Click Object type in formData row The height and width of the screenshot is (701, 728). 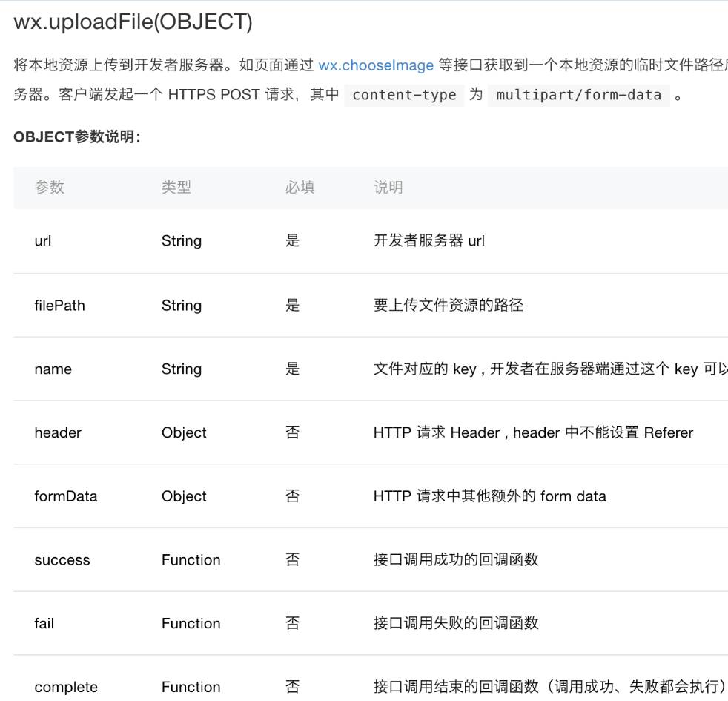coord(184,496)
